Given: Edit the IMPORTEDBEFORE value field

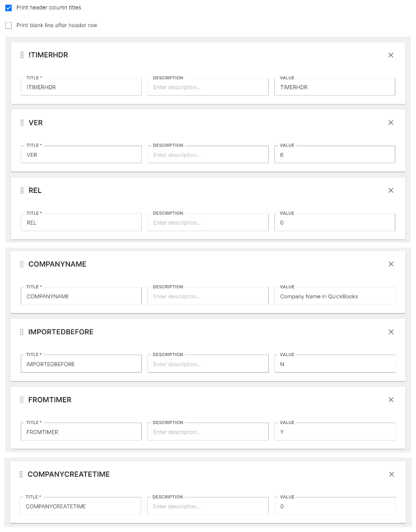Looking at the screenshot, I should tap(335, 365).
